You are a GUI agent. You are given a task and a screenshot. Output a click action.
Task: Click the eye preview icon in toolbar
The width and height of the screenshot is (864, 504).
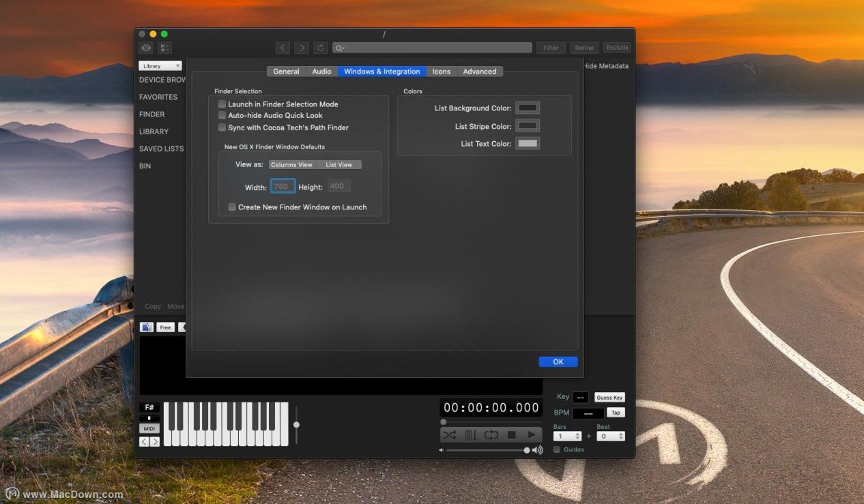[x=146, y=48]
